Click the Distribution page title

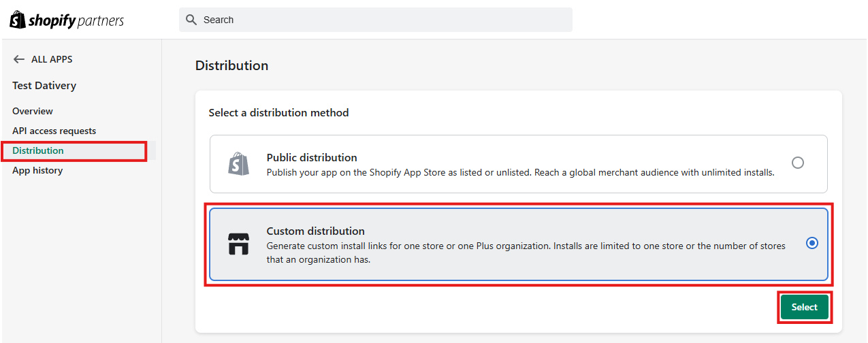coord(232,65)
